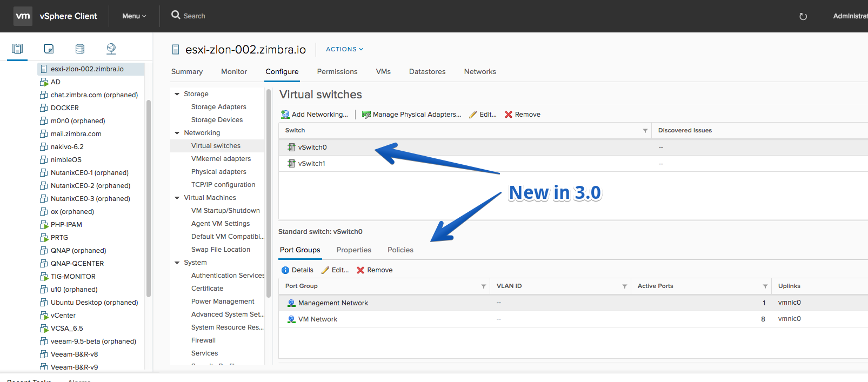Click the Add Networking icon

285,115
